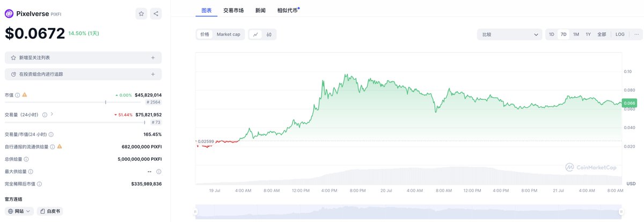
Task: Click the circulating supply warning icon
Action: tap(60, 146)
